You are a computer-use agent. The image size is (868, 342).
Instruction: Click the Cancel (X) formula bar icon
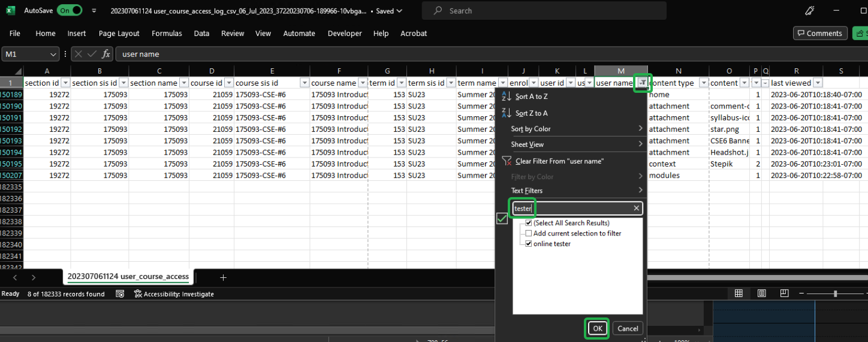[x=79, y=54]
